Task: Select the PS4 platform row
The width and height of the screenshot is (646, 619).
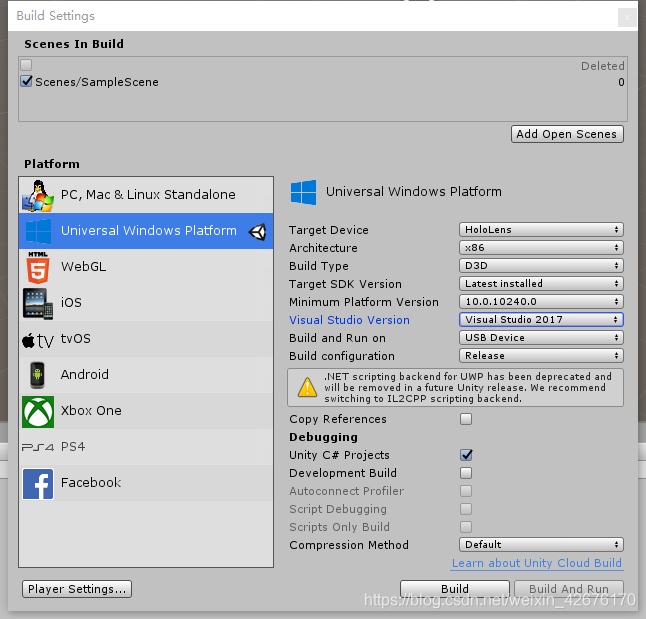Action: pos(146,447)
